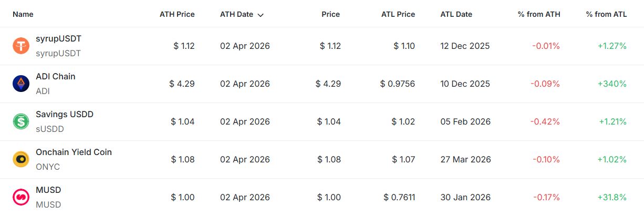Sort by % from ATH header
The height and width of the screenshot is (216, 644).
click(539, 14)
